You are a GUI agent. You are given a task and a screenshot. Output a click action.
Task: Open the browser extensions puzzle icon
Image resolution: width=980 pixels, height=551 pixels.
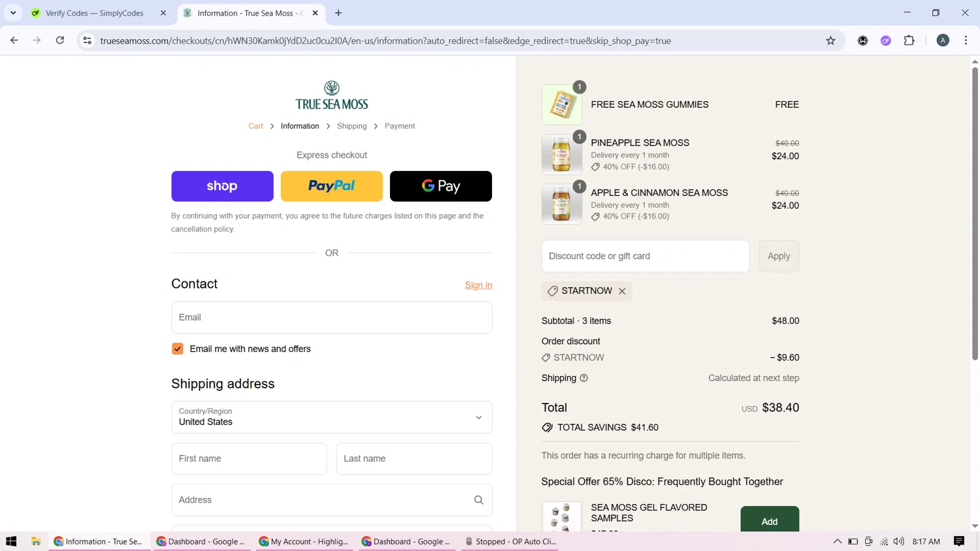point(909,40)
